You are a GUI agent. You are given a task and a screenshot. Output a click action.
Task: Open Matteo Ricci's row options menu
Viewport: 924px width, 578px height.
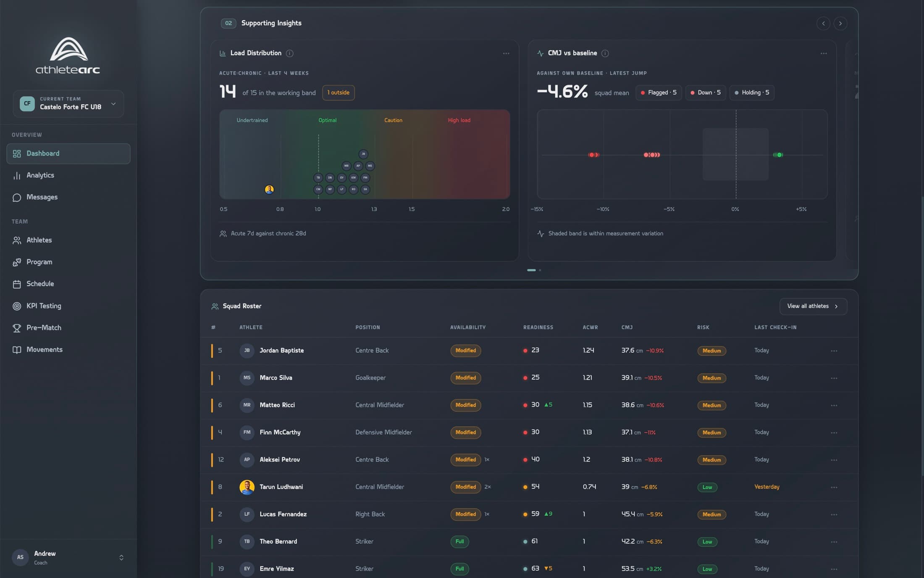point(834,406)
